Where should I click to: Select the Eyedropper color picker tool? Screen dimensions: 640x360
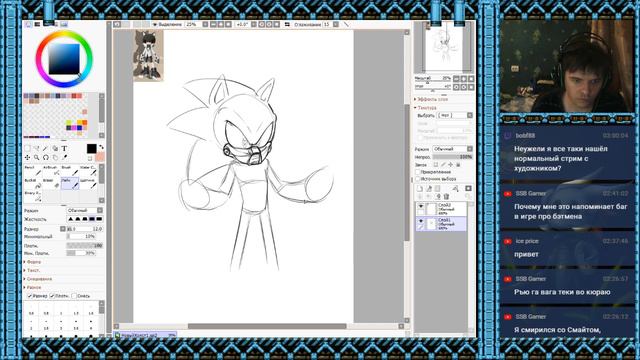pyautogui.click(x=64, y=158)
